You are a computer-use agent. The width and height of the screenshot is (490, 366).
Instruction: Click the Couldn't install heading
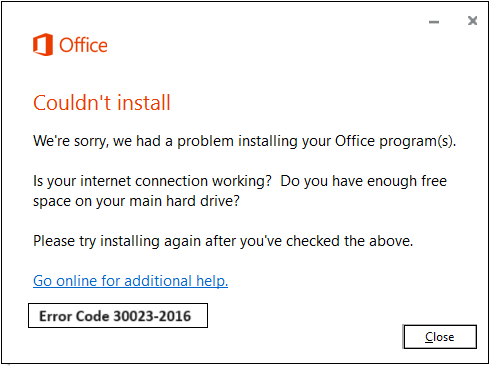point(102,102)
